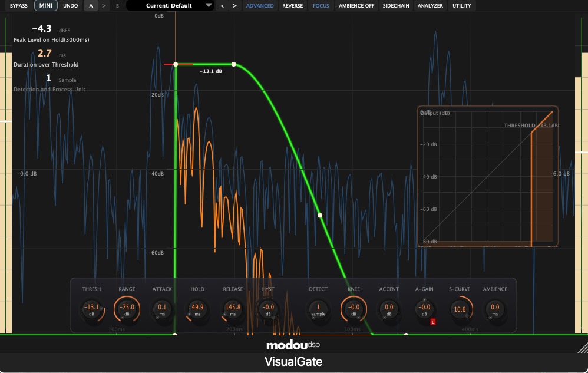588x373 pixels.
Task: Click the -13.1 dB threshold label on the graph
Action: point(211,71)
